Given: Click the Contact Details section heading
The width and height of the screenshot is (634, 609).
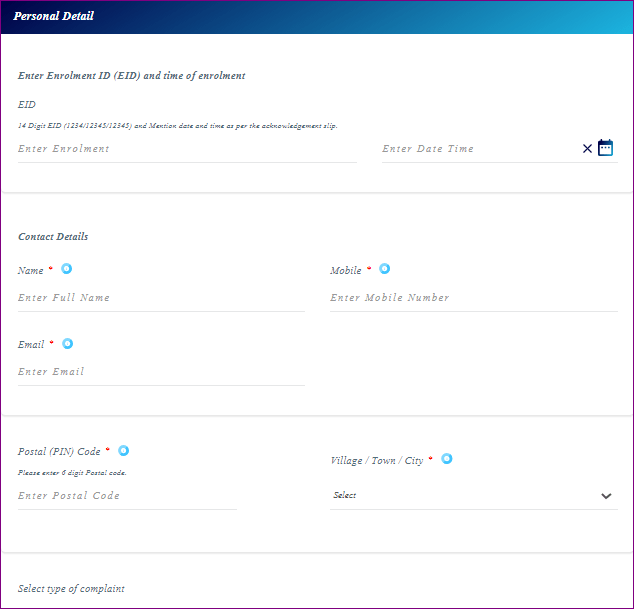Looking at the screenshot, I should pyautogui.click(x=53, y=237).
